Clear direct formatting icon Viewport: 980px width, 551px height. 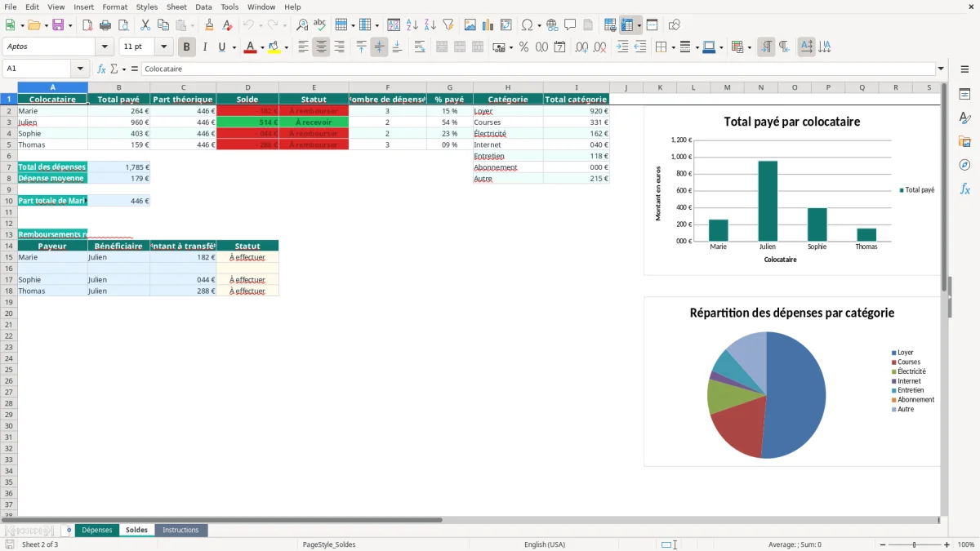(x=227, y=25)
